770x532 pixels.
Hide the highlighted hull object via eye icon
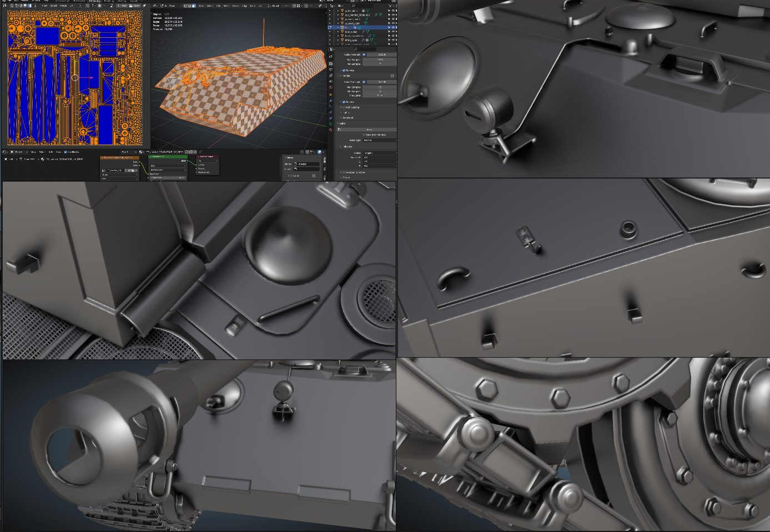[393, 27]
